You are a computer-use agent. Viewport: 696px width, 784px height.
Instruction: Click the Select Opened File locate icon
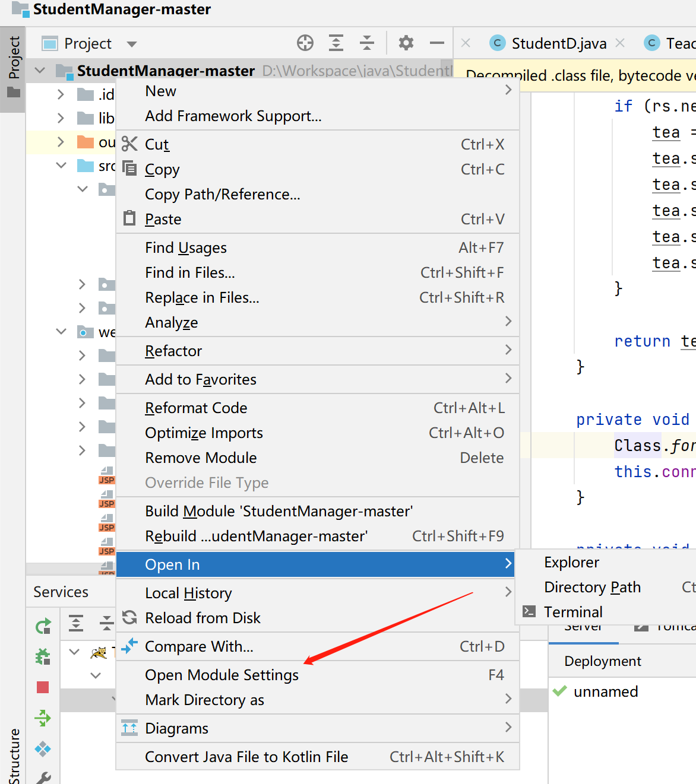coord(305,43)
